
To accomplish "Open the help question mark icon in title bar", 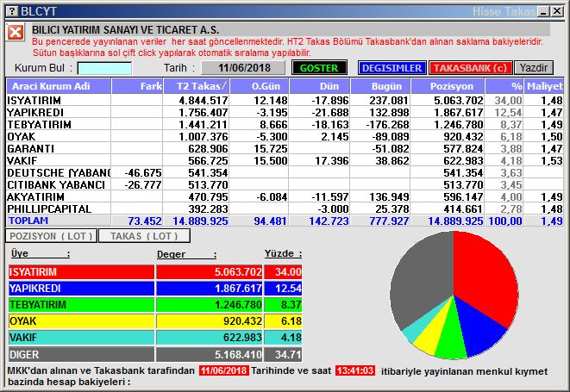I will pyautogui.click(x=12, y=11).
